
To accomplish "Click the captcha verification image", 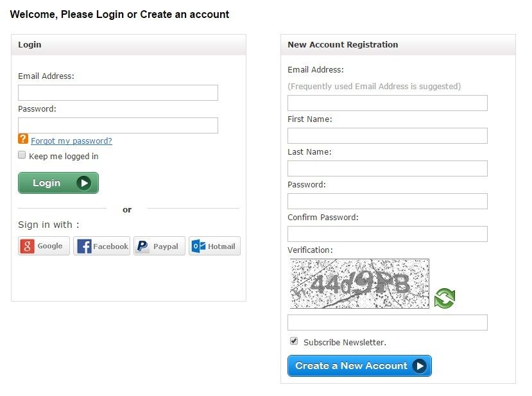I will tap(359, 284).
